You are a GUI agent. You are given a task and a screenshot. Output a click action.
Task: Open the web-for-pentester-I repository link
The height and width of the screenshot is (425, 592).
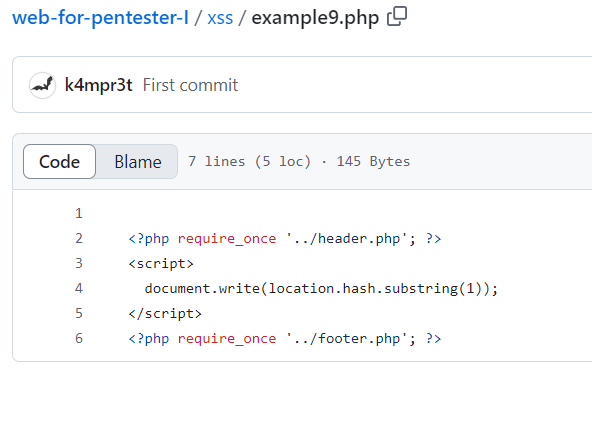100,17
